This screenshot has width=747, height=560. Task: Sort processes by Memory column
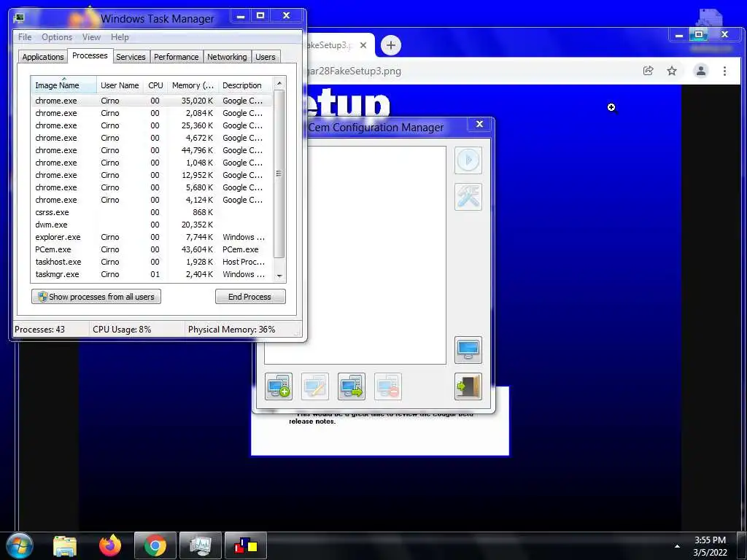(193, 85)
